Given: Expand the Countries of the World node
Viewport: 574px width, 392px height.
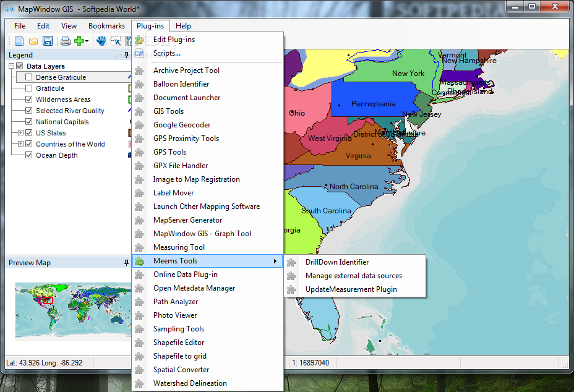Looking at the screenshot, I should [20, 144].
